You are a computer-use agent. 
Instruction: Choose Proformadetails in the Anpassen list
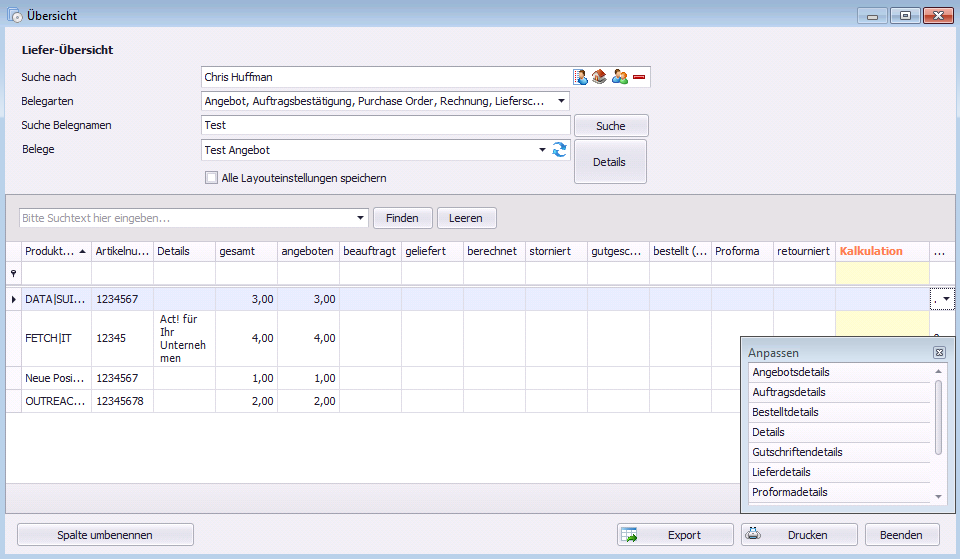tap(839, 492)
